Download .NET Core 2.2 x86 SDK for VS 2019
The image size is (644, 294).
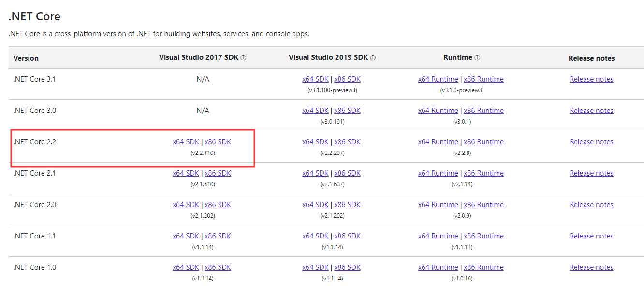(x=347, y=142)
